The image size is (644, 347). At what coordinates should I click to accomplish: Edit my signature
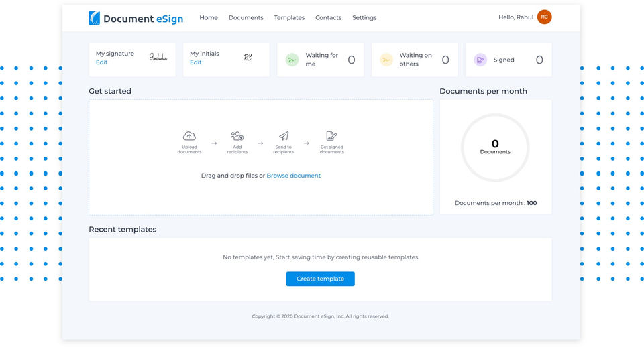coord(101,62)
